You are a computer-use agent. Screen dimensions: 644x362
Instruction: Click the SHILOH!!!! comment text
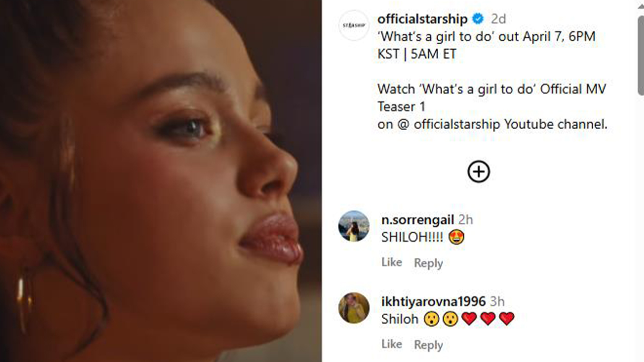click(x=412, y=237)
